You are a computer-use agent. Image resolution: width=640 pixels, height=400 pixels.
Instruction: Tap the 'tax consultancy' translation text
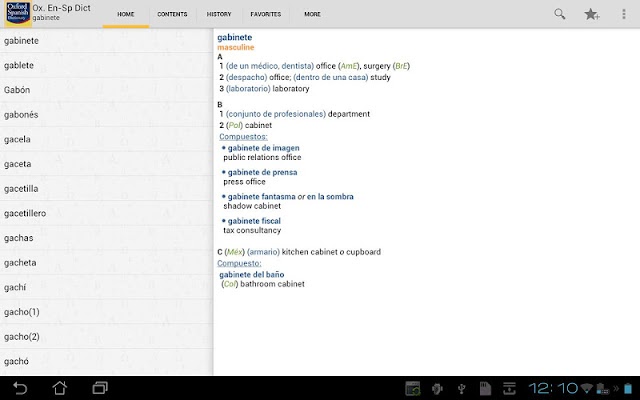[x=252, y=231]
